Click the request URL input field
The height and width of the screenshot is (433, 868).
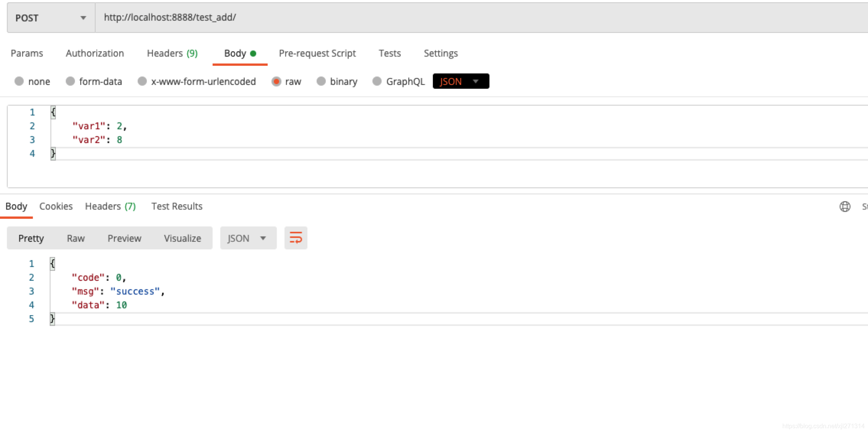(x=459, y=18)
